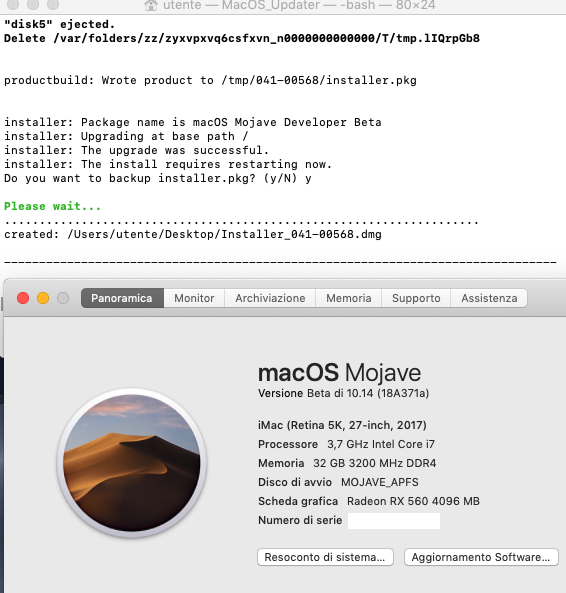The image size is (566, 593).
Task: Click the home folder icon in Terminal title
Action: pos(151,5)
